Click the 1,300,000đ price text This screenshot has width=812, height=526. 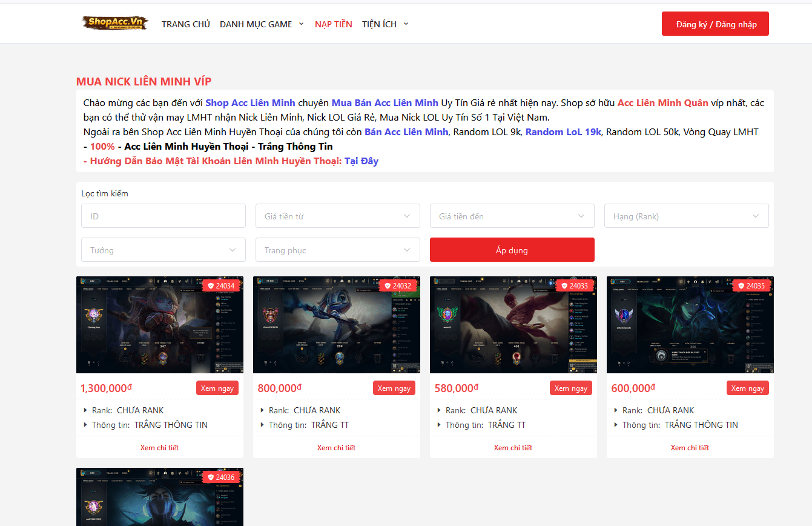tap(107, 388)
